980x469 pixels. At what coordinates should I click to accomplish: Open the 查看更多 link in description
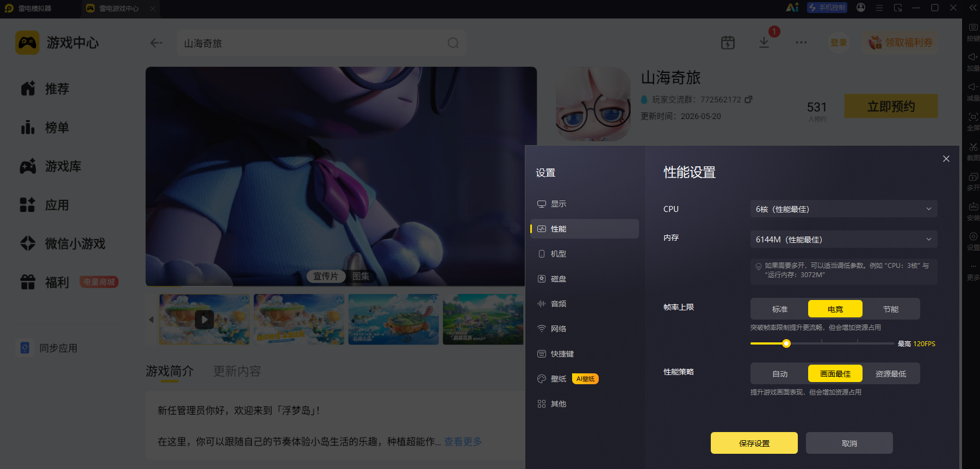click(463, 441)
